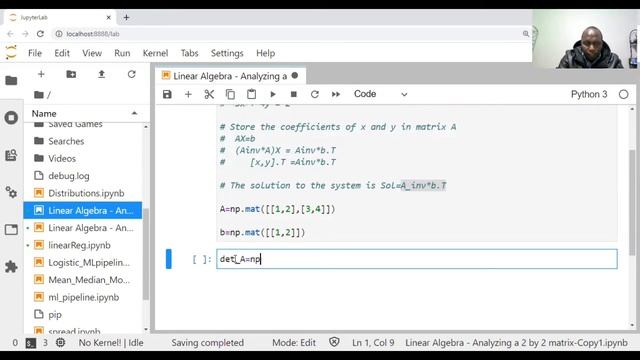Interrupt the kernel with stop icon
This screenshot has width=640, height=360.
293,94
